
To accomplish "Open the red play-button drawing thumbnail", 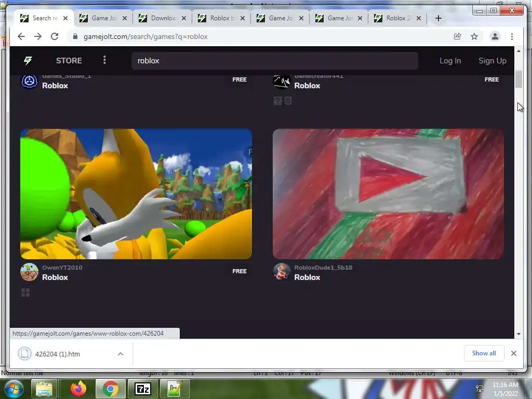I will pos(388,194).
